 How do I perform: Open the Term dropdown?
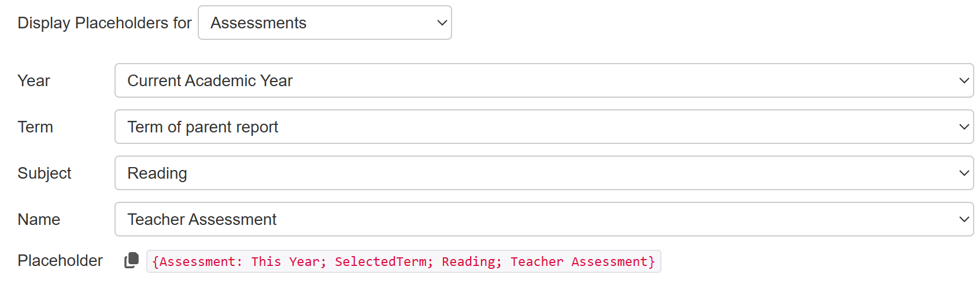543,127
